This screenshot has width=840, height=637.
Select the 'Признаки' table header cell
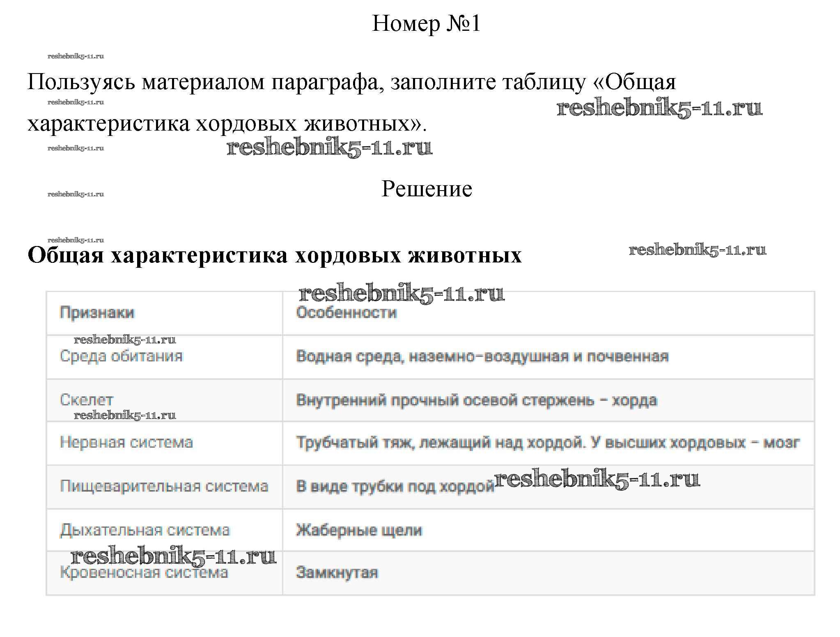point(97,313)
